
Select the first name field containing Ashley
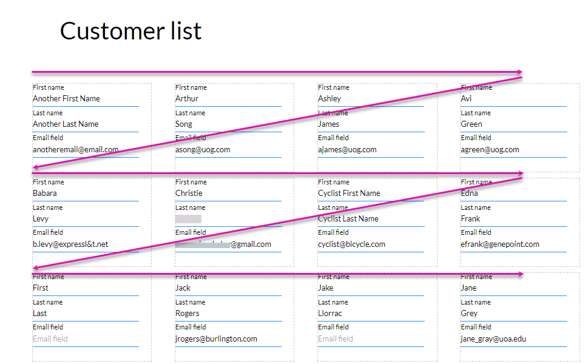pyautogui.click(x=370, y=99)
